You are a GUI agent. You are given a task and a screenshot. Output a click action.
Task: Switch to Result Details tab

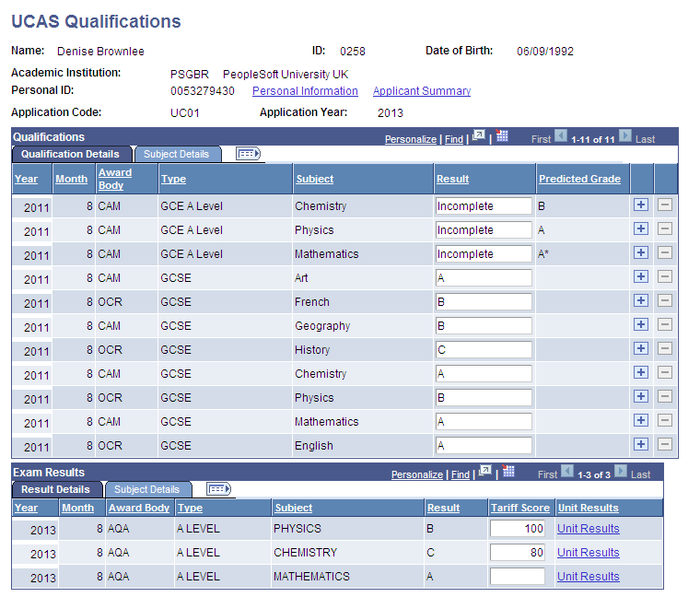pyautogui.click(x=56, y=489)
